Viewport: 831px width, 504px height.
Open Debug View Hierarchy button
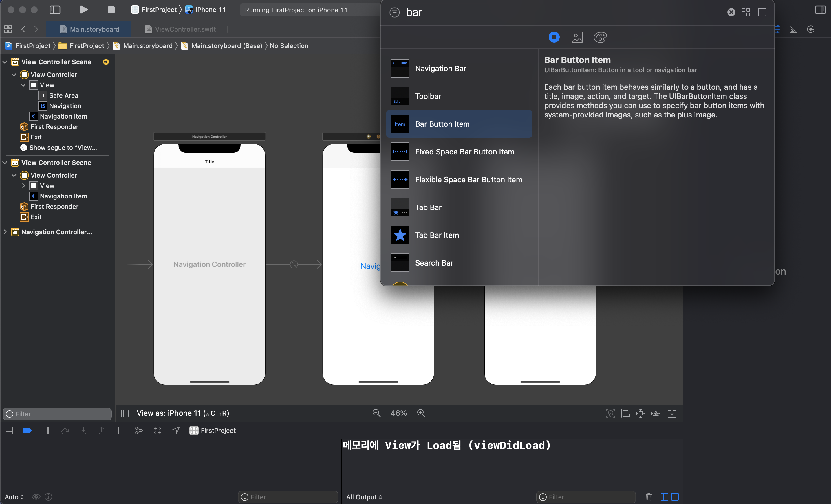120,431
